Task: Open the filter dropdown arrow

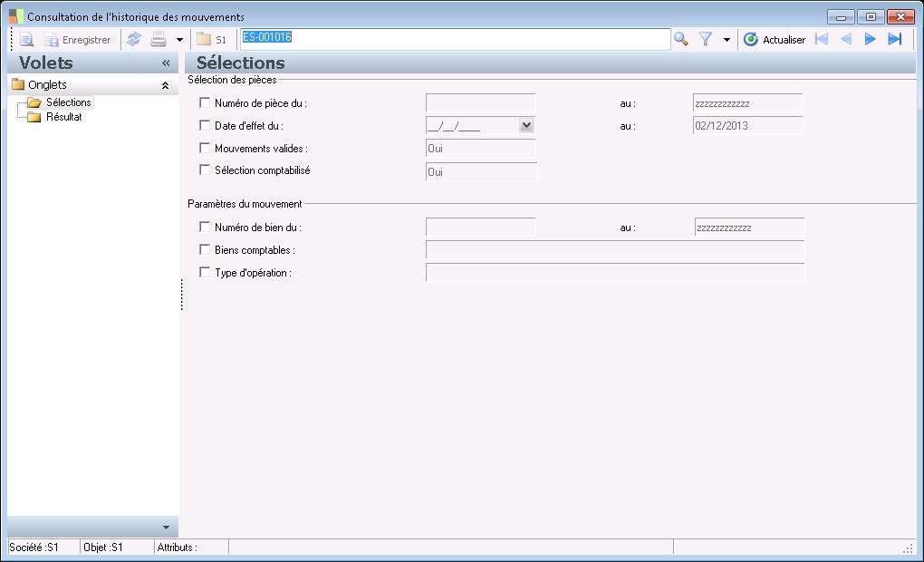Action: 727,40
